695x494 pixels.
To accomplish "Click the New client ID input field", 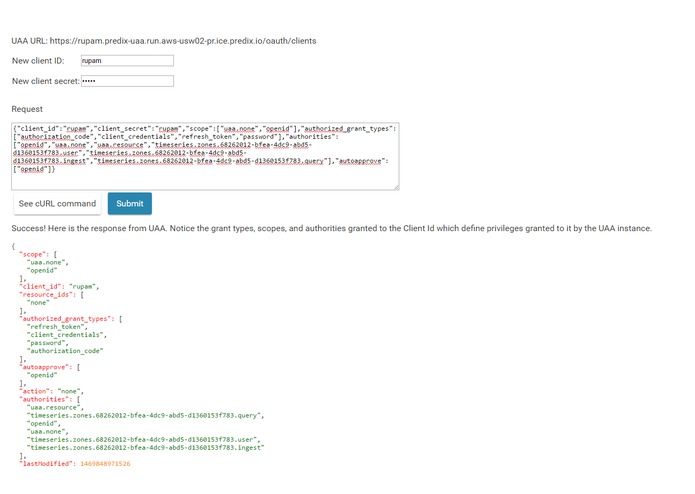I will (127, 61).
